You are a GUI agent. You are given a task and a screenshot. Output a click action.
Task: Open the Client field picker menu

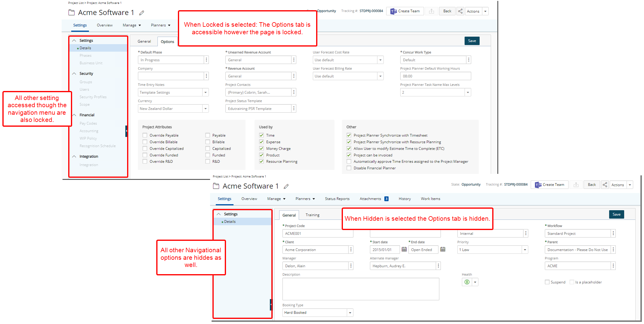(351, 250)
